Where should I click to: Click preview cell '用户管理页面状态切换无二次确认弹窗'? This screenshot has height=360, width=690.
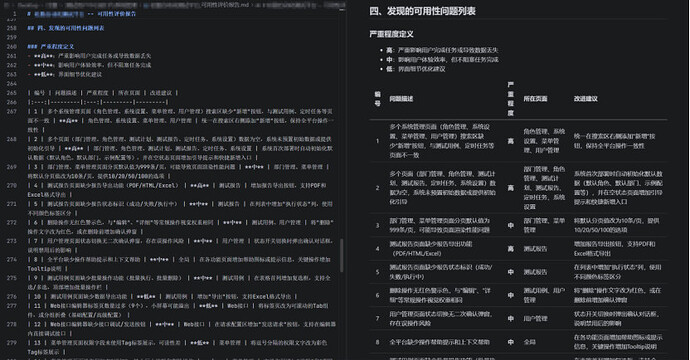tap(440, 319)
